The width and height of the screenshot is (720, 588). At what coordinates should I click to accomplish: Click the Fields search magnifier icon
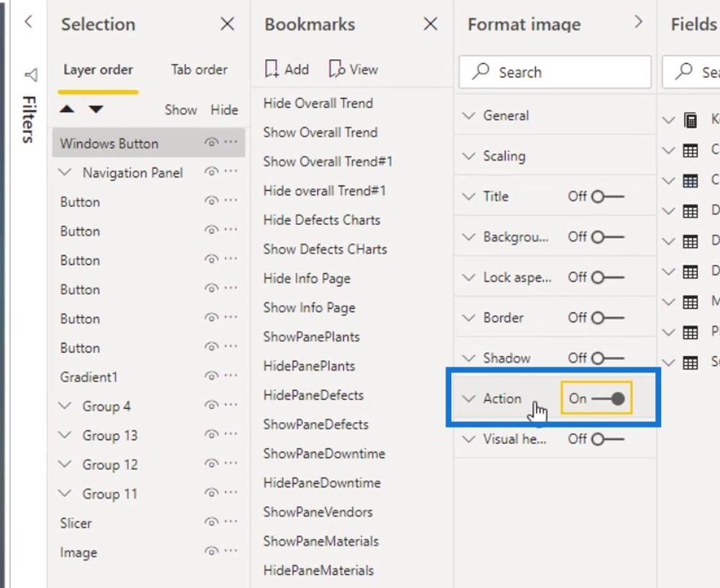click(684, 72)
